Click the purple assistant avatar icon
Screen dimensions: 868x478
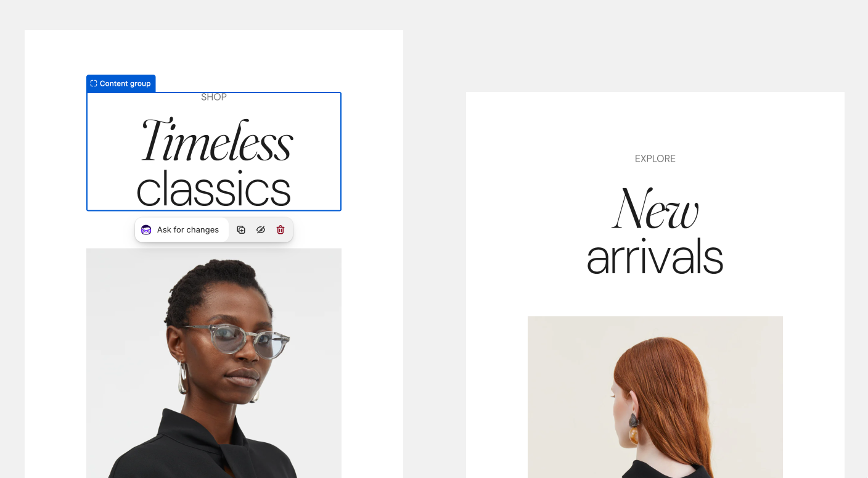[146, 229]
